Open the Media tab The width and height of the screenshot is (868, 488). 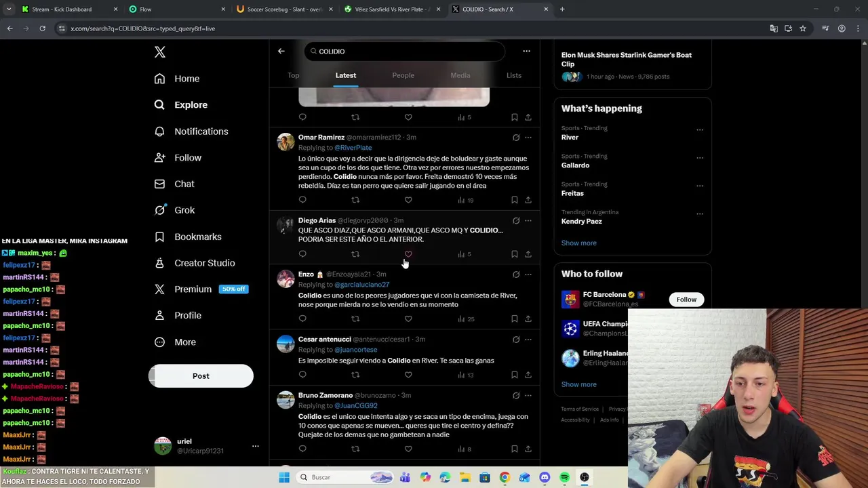click(x=460, y=75)
